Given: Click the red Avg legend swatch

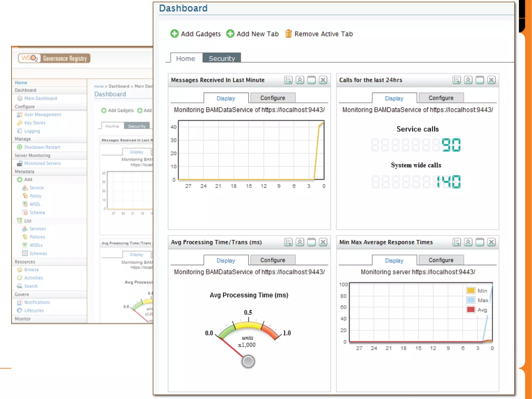Looking at the screenshot, I should [x=471, y=310].
